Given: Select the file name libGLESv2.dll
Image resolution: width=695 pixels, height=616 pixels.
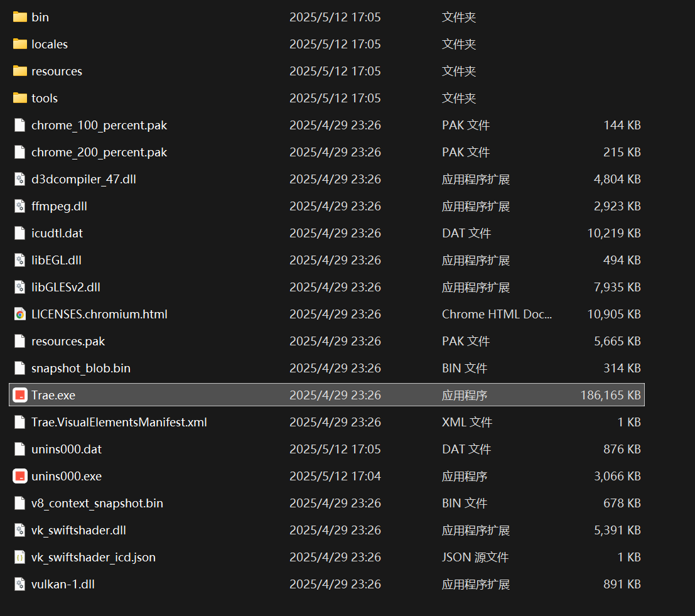Looking at the screenshot, I should (x=65, y=287).
